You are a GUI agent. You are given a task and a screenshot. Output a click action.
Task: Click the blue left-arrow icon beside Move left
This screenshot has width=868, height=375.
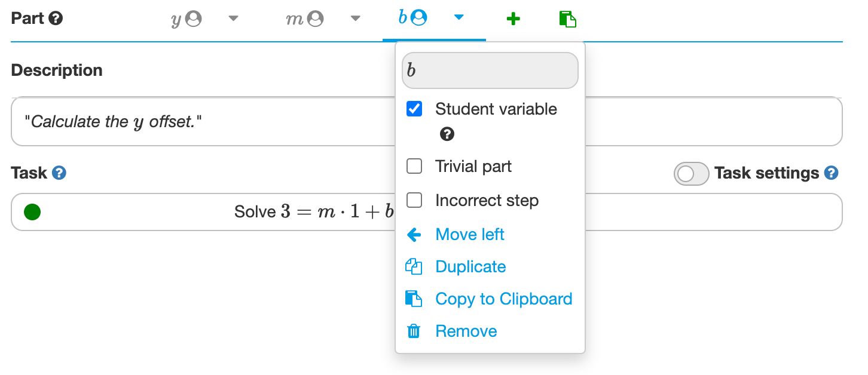click(x=414, y=234)
